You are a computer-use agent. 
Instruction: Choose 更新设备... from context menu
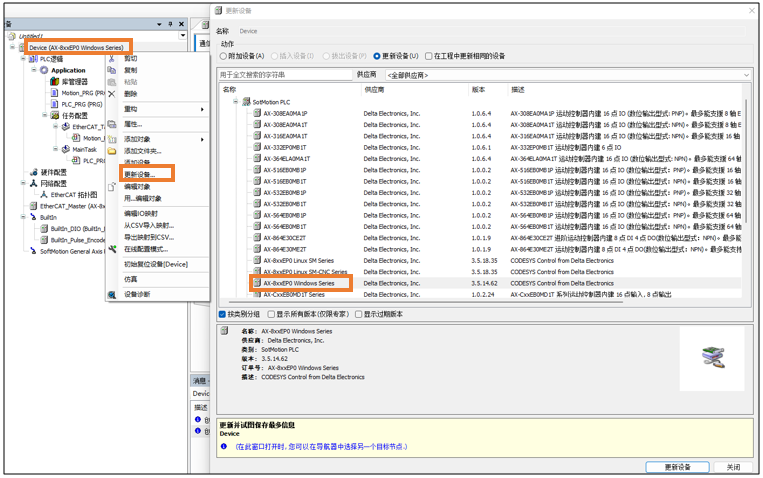[x=146, y=174]
